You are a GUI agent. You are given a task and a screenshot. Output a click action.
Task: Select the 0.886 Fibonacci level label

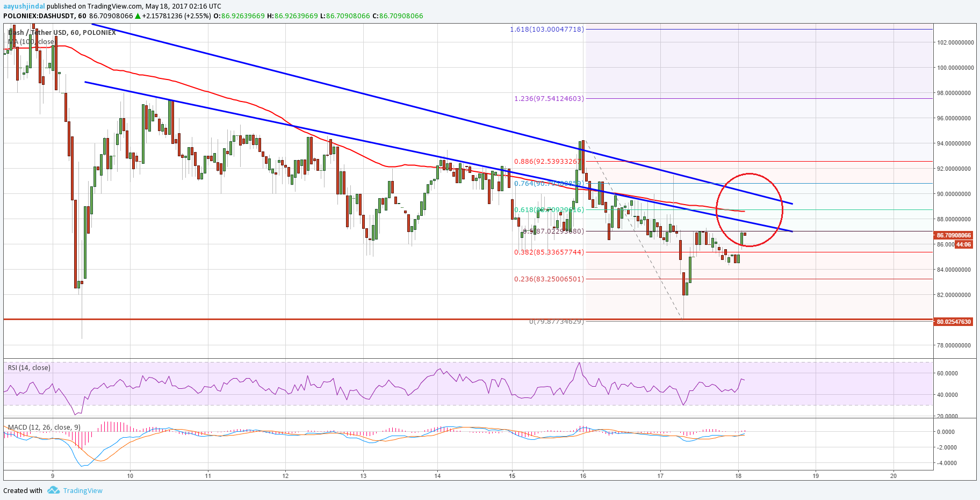click(x=548, y=161)
